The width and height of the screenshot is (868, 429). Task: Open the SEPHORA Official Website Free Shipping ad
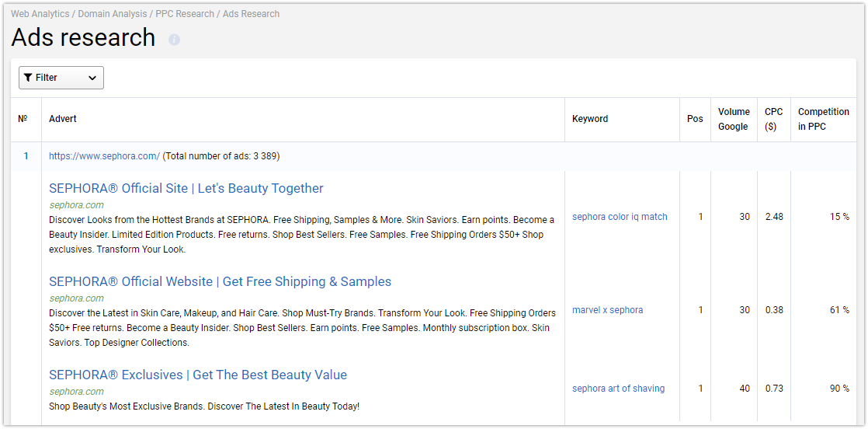coord(220,281)
